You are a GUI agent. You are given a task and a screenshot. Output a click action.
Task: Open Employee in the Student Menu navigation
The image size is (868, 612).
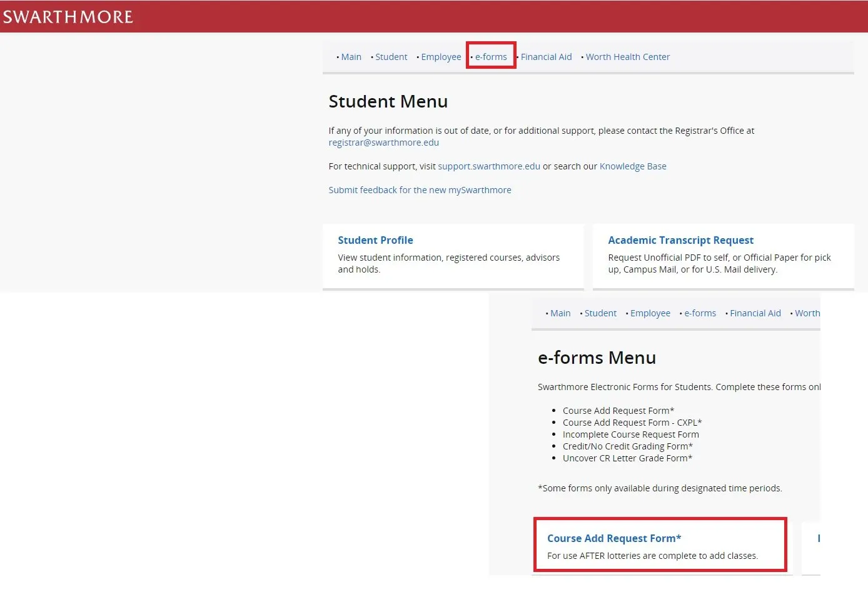click(441, 57)
